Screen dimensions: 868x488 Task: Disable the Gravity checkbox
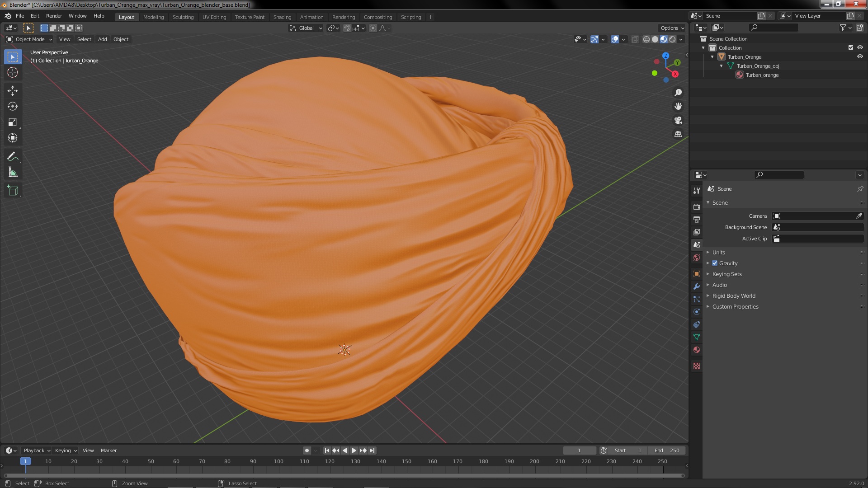click(x=715, y=263)
